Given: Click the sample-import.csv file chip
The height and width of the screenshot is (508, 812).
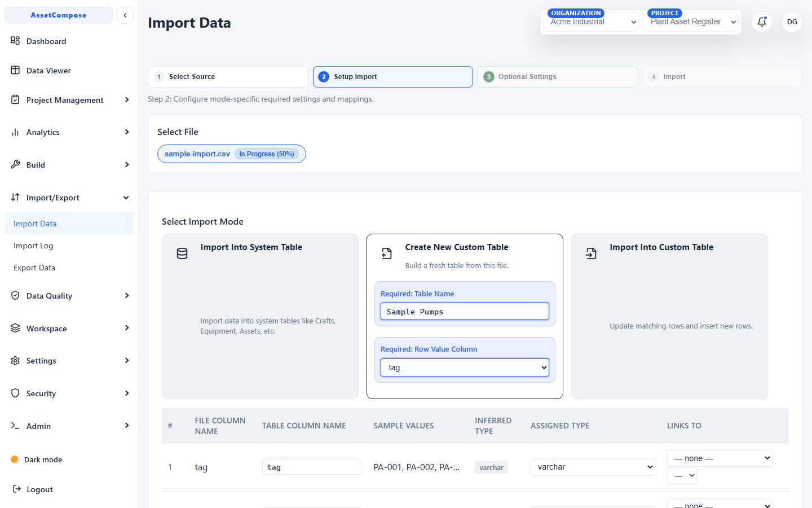Looking at the screenshot, I should click(232, 154).
